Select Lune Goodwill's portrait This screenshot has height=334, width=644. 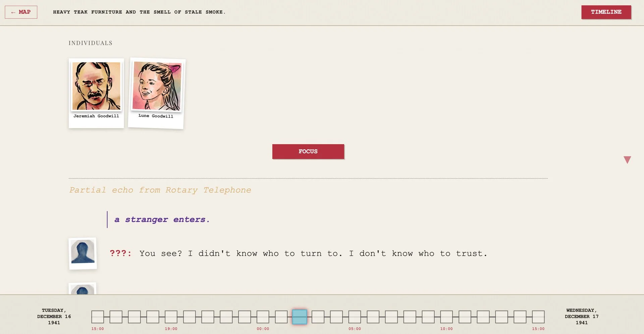coord(157,86)
